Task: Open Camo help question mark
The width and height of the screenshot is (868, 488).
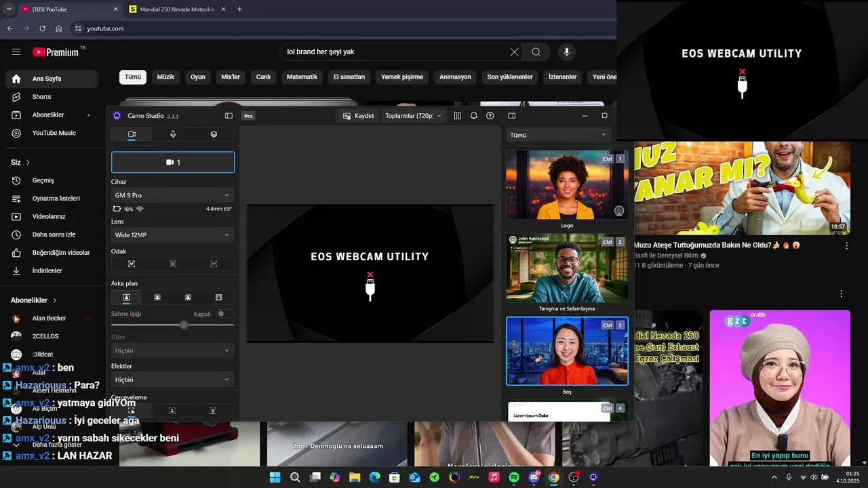Action: click(490, 116)
